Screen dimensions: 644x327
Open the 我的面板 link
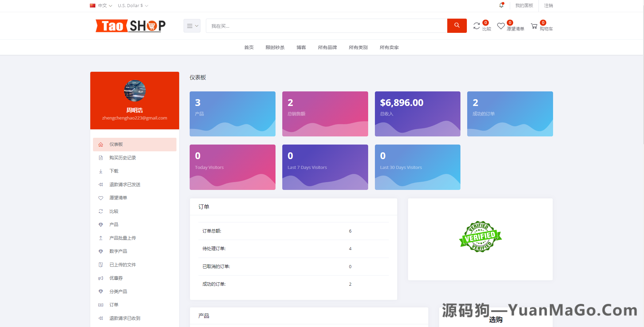(524, 6)
